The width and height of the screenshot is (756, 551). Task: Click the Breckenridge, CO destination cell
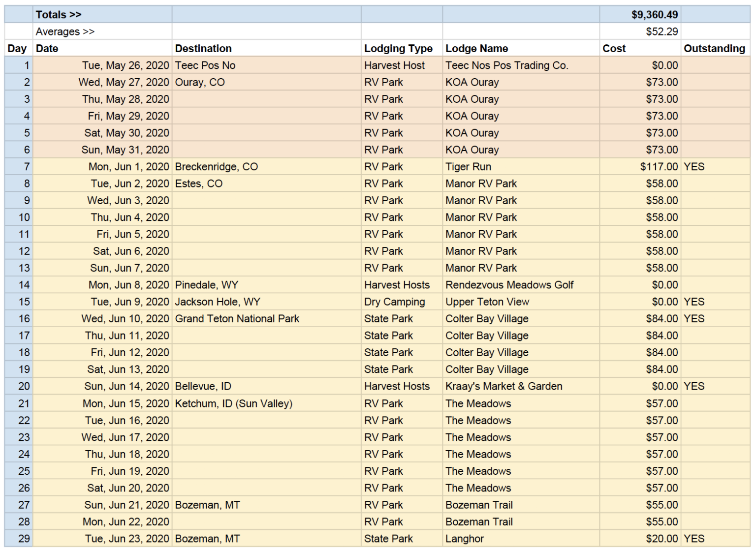[216, 167]
